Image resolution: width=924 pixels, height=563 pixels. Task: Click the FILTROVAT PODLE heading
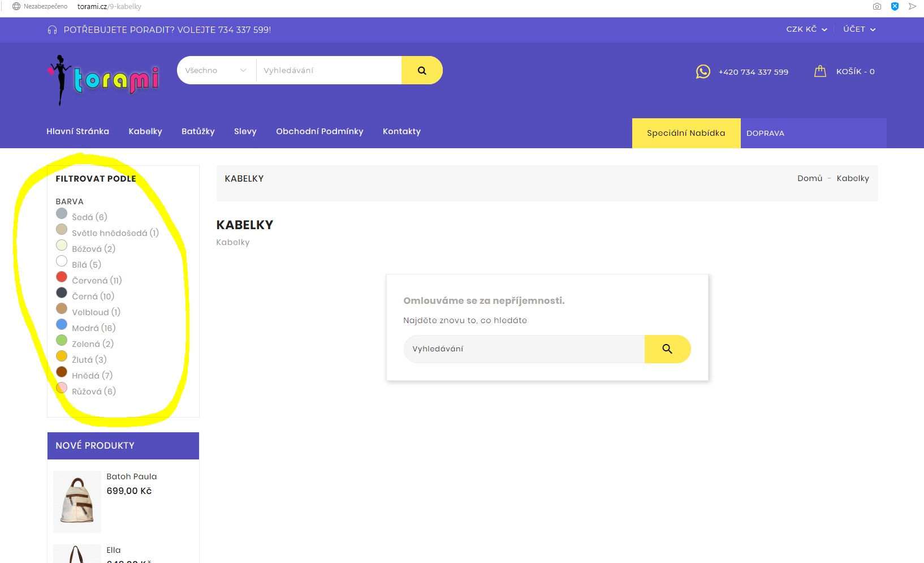96,179
